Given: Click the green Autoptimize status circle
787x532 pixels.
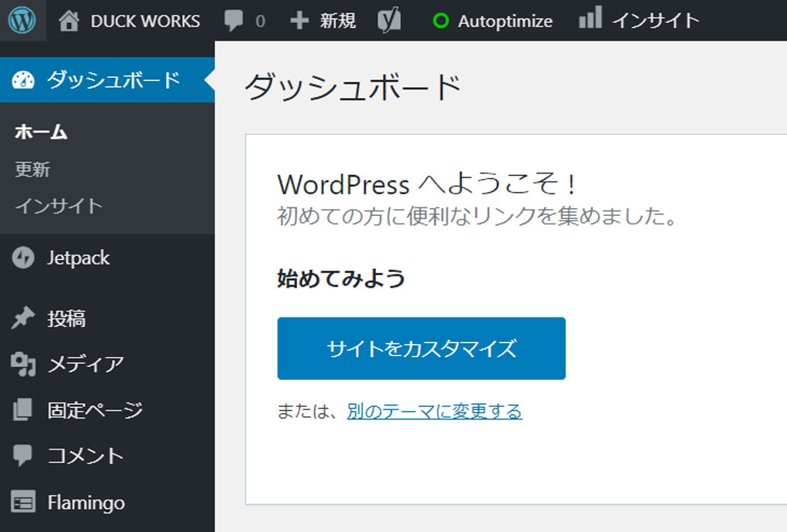Looking at the screenshot, I should click(441, 21).
